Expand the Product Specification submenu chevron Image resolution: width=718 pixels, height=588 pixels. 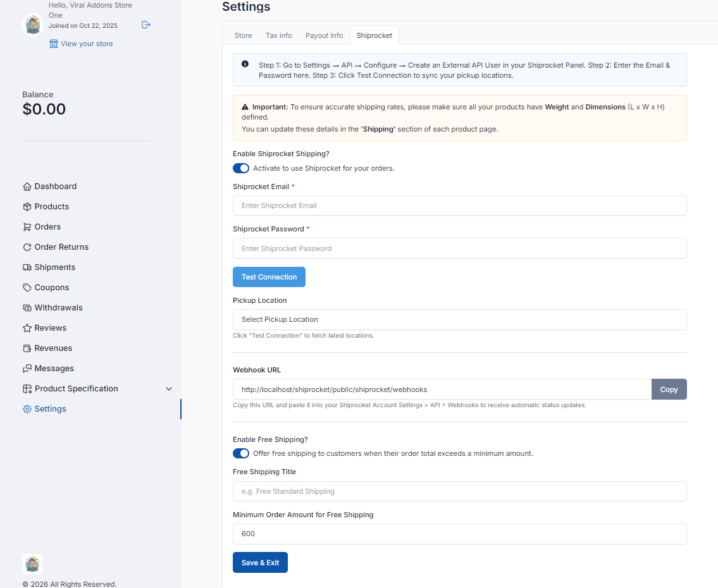(168, 388)
